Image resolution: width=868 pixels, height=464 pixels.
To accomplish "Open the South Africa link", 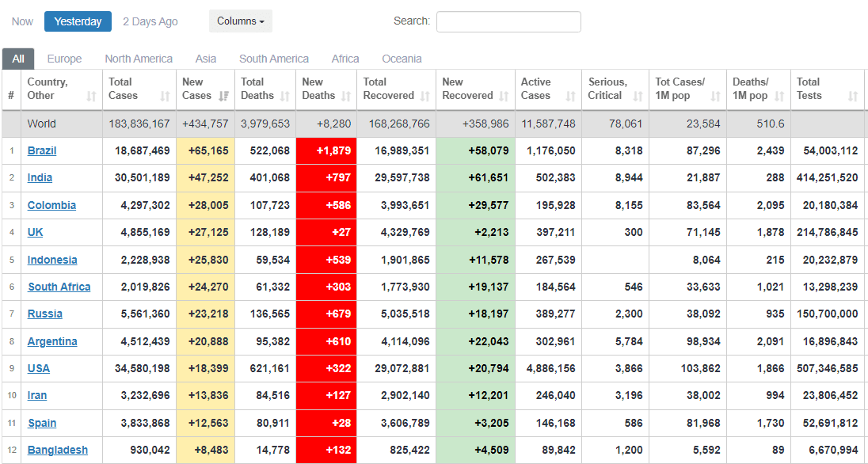I will coord(59,287).
